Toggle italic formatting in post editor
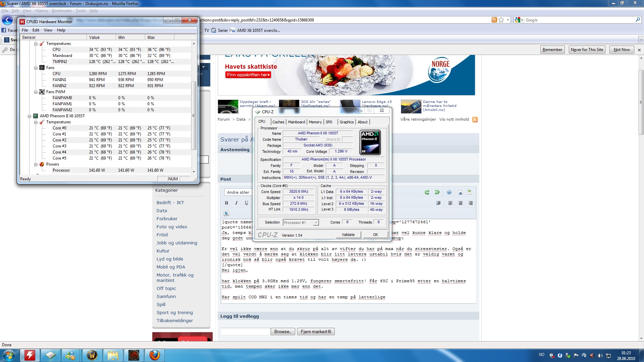The height and width of the screenshot is (362, 644). [x=236, y=203]
